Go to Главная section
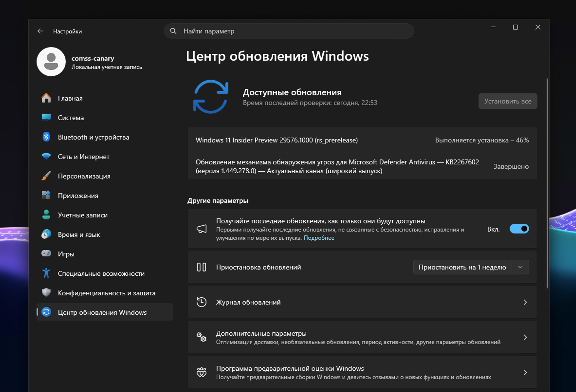The height and width of the screenshot is (392, 576). [105, 98]
